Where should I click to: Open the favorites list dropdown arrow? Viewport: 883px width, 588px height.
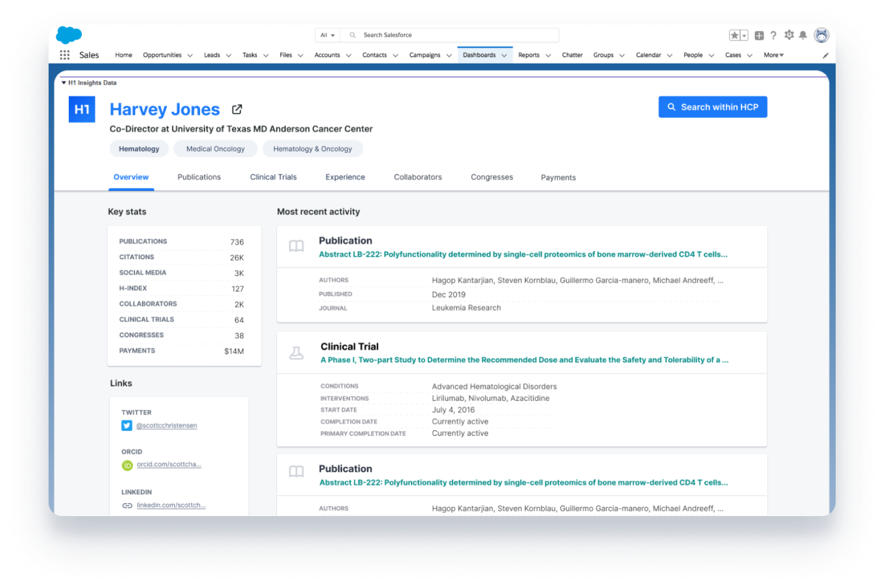tap(745, 35)
